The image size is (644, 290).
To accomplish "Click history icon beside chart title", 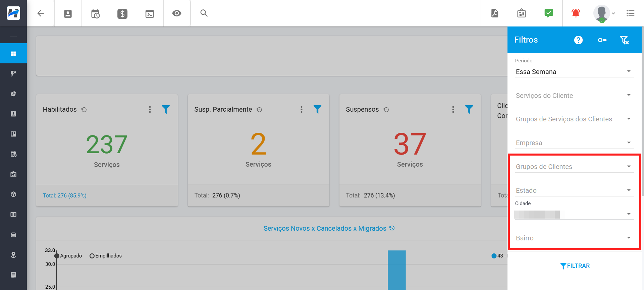I will (392, 228).
